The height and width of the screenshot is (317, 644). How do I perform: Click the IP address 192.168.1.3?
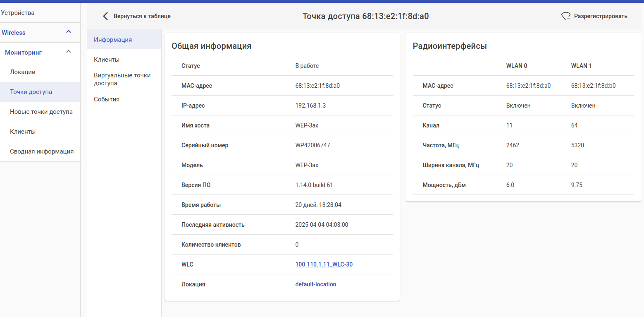coord(310,106)
